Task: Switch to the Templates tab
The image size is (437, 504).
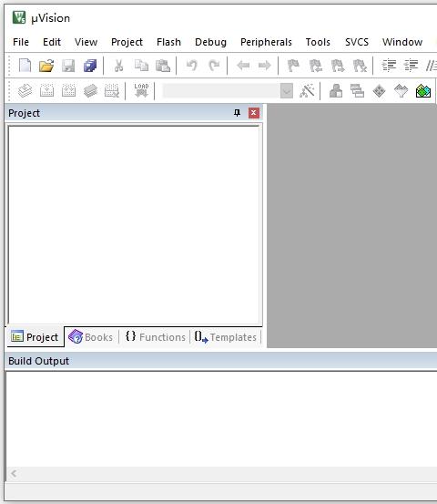Action: [x=226, y=337]
